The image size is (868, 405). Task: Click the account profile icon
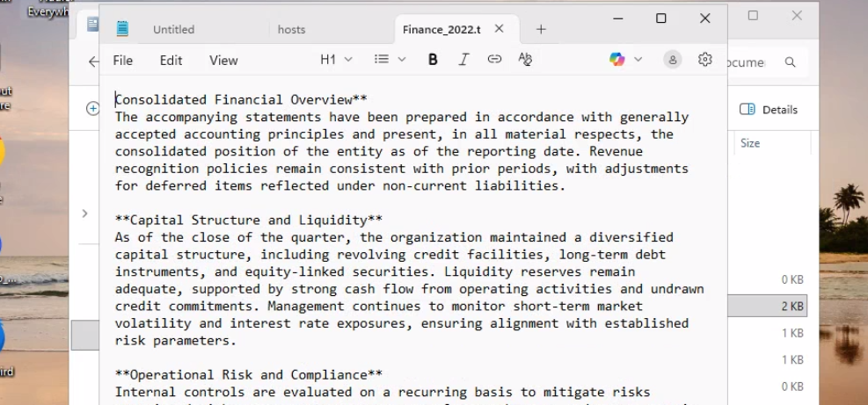pyautogui.click(x=673, y=60)
